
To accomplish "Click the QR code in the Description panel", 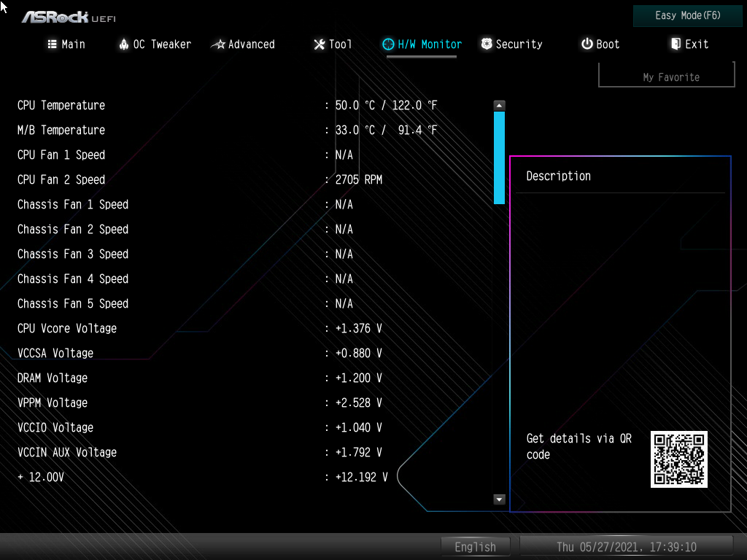I will [x=678, y=459].
